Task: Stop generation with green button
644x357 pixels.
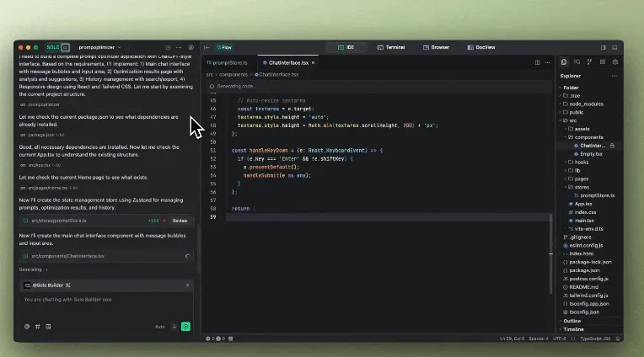Action: pyautogui.click(x=185, y=327)
